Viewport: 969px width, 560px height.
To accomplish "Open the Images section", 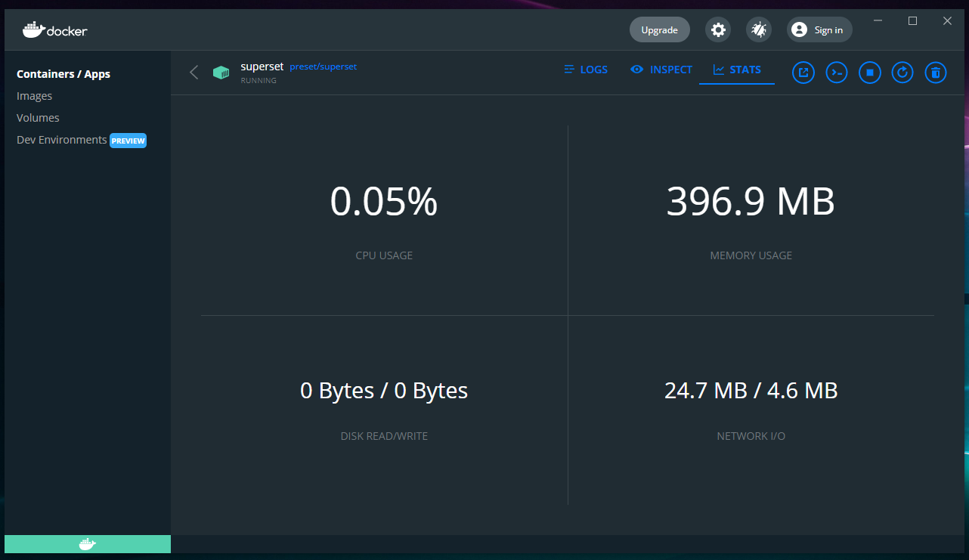I will point(34,96).
